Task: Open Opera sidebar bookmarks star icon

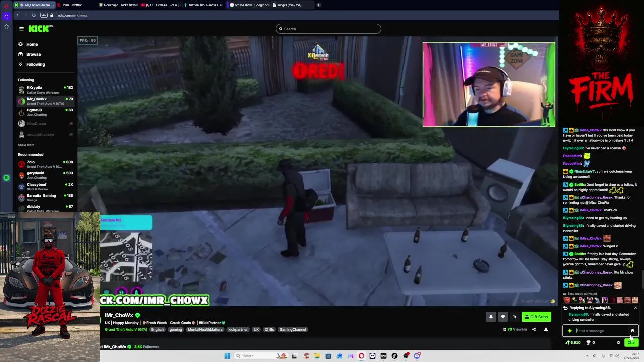Action: click(x=6, y=27)
